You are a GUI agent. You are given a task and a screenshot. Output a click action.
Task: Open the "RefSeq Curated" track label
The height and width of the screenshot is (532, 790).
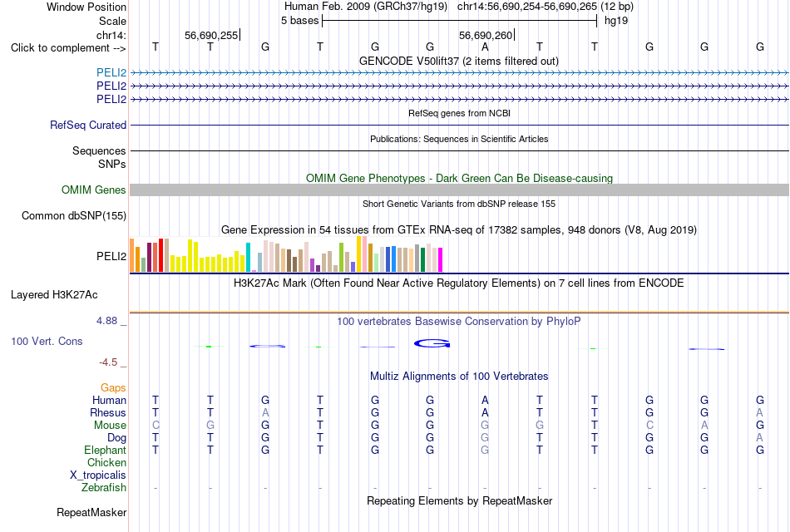tap(88, 125)
